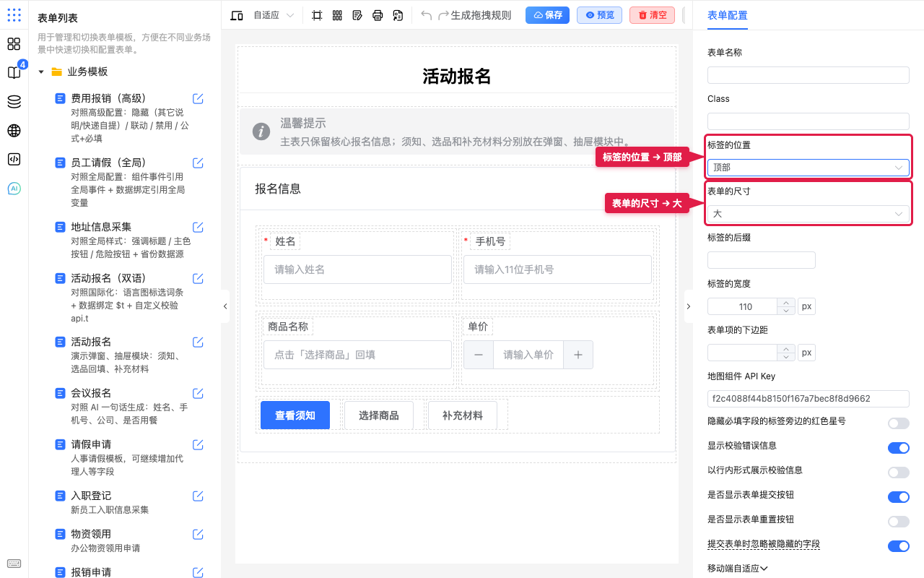924x578 pixels.
Task: Increase the 标签的宽度 value
Action: (x=785, y=302)
